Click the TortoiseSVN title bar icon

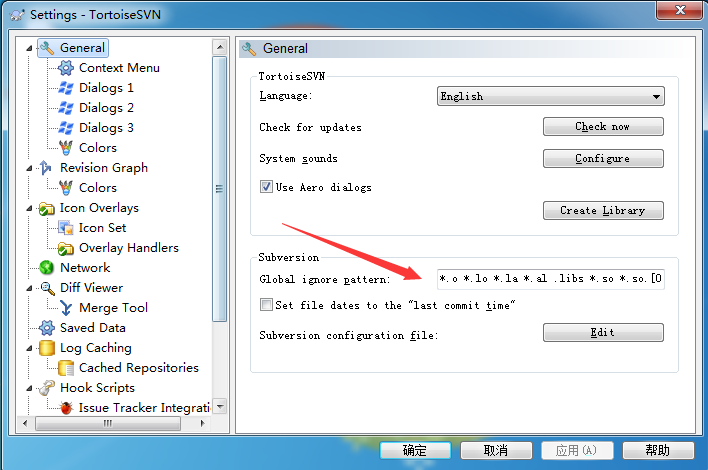point(17,15)
